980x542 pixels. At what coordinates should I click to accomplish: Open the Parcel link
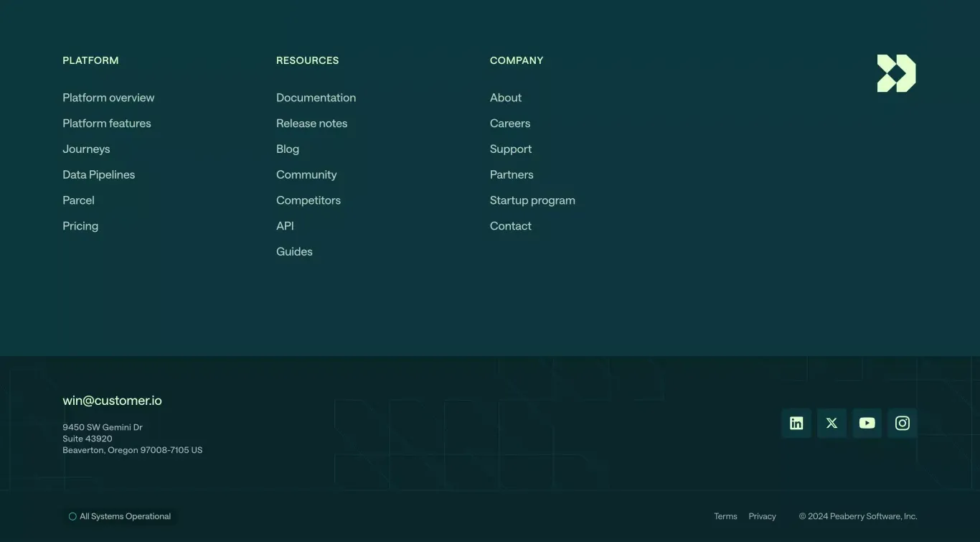click(78, 200)
